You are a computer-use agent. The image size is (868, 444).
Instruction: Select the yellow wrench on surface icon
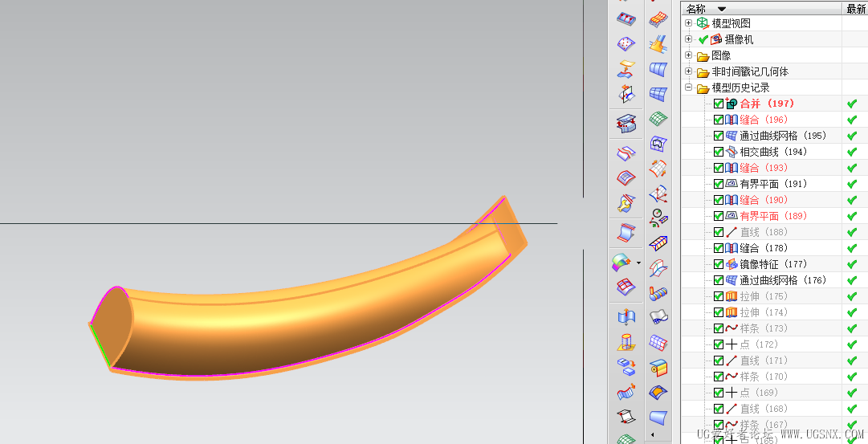pos(626,204)
